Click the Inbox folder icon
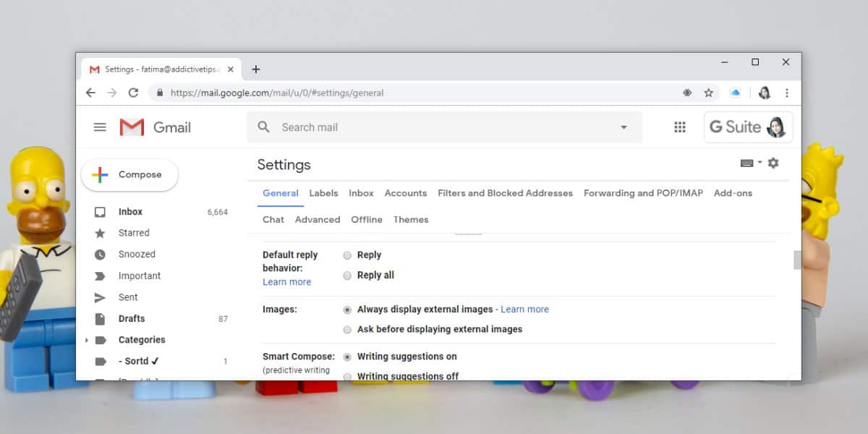Viewport: 868px width, 434px height. [101, 212]
